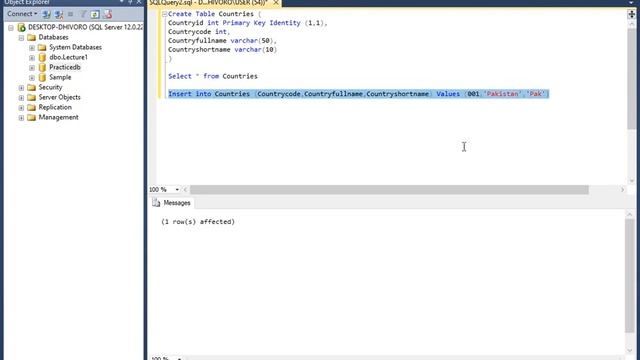Click the Connect Object Explorer icon
This screenshot has width=640, height=360.
click(x=47, y=14)
